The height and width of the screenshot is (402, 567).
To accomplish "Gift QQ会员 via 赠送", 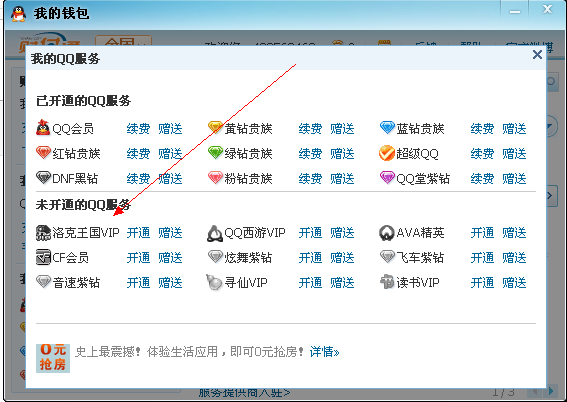I will (170, 129).
